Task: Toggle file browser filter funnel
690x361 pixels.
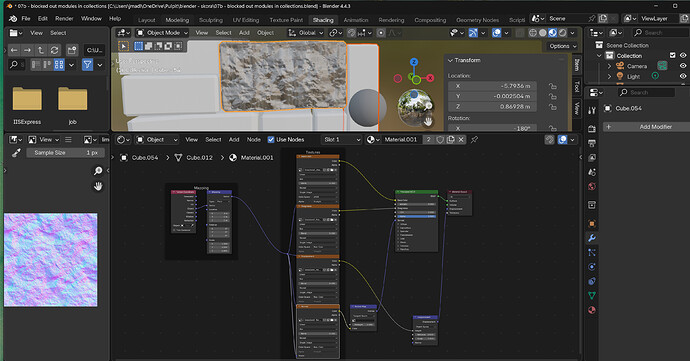Action: tap(88, 65)
